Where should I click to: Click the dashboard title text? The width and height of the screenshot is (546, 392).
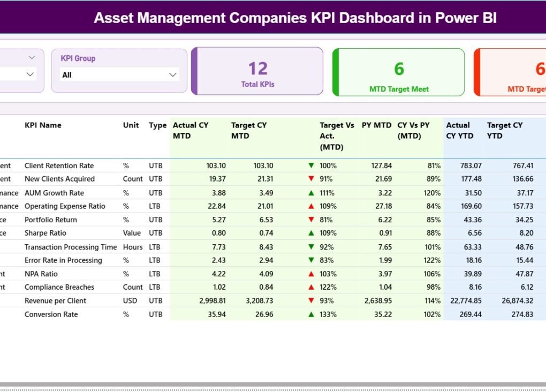295,18
